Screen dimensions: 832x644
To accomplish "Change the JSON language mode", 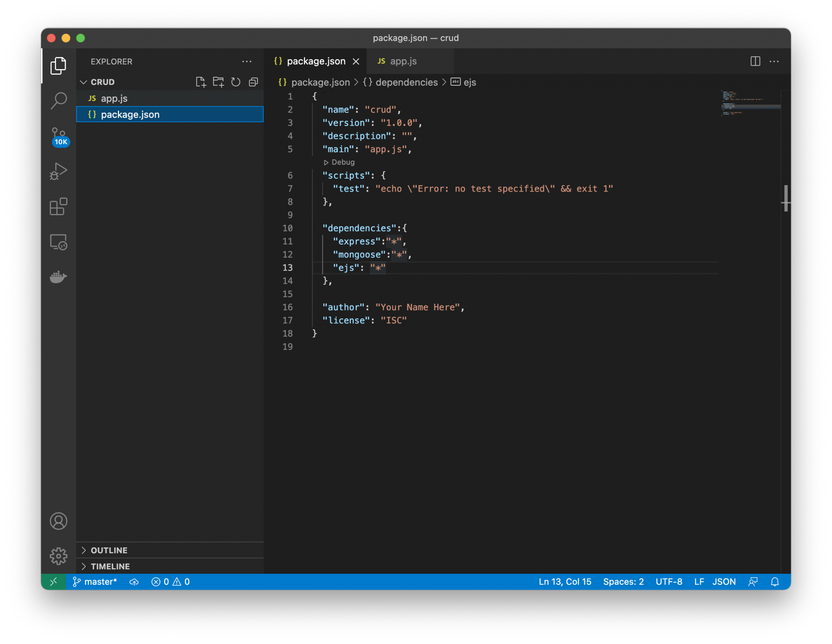I will click(724, 581).
